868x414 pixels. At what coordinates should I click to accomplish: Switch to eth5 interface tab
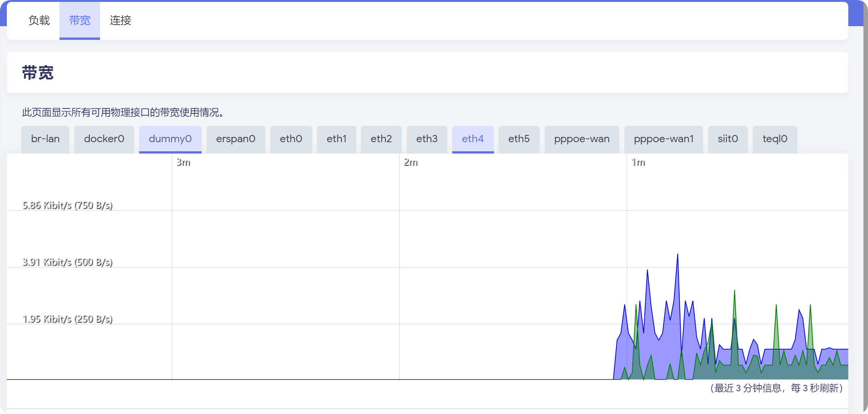519,139
